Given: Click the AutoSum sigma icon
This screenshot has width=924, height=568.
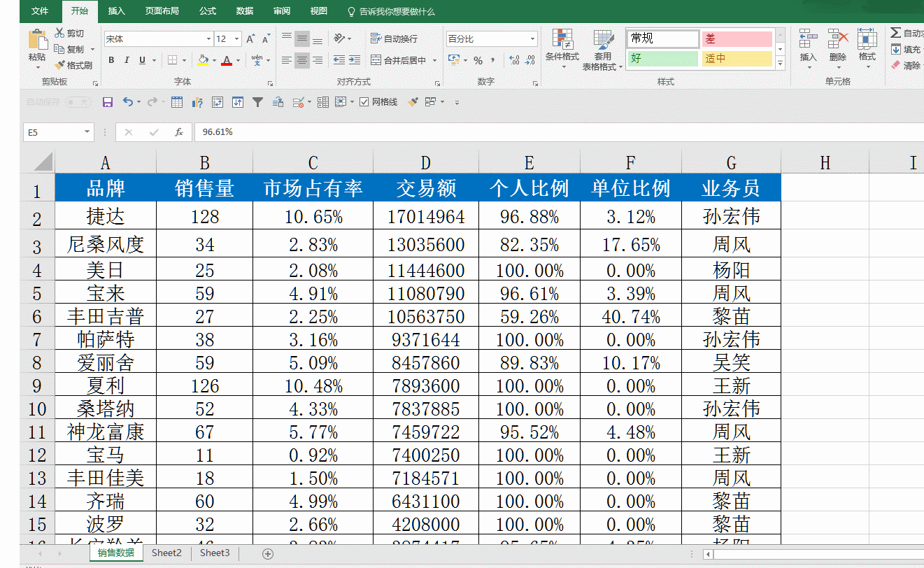Looking at the screenshot, I should coord(895,33).
